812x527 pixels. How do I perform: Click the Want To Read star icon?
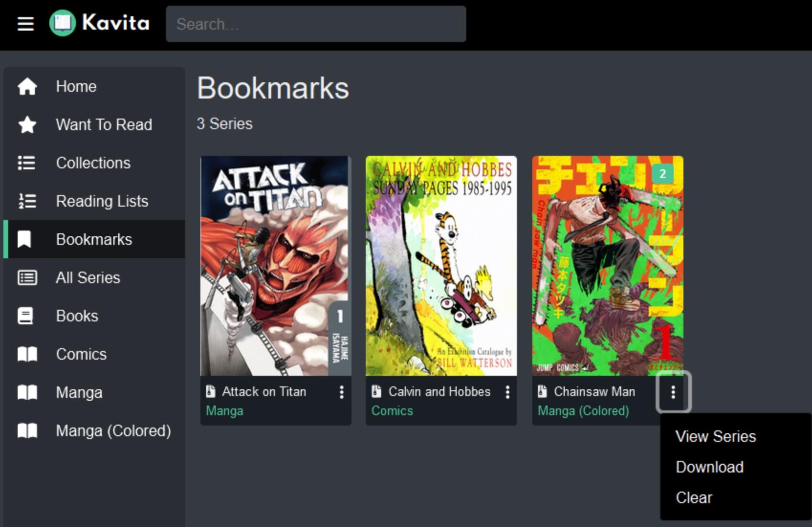(27, 125)
